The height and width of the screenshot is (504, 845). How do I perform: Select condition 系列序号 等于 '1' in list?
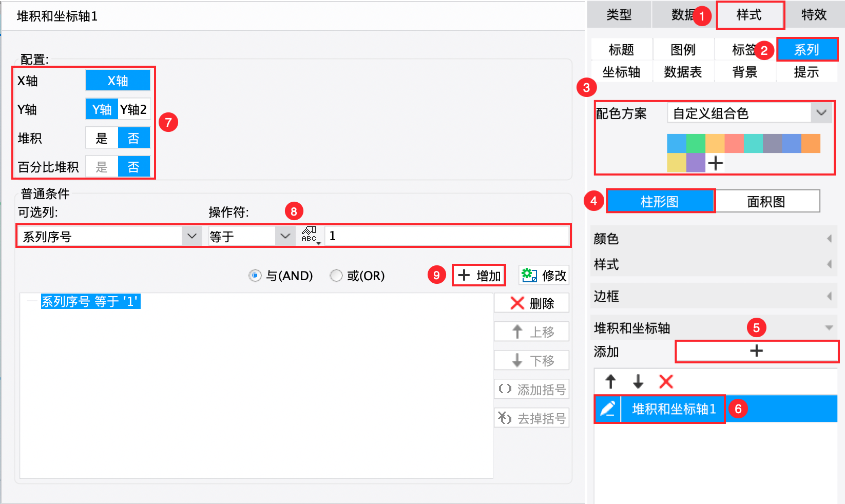(x=90, y=301)
